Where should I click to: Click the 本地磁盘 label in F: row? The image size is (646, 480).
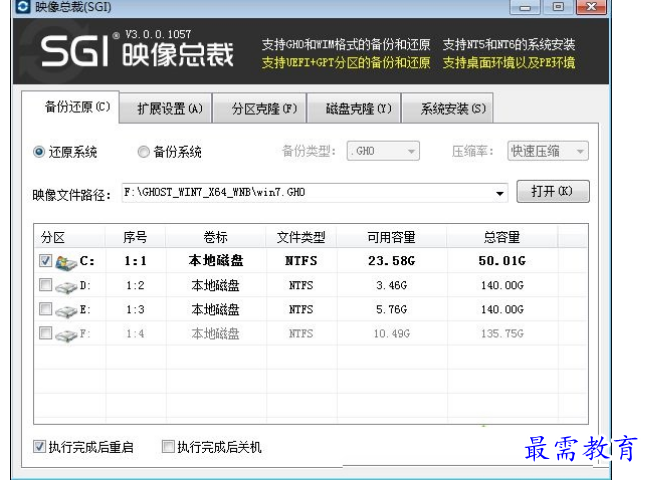pyautogui.click(x=215, y=333)
